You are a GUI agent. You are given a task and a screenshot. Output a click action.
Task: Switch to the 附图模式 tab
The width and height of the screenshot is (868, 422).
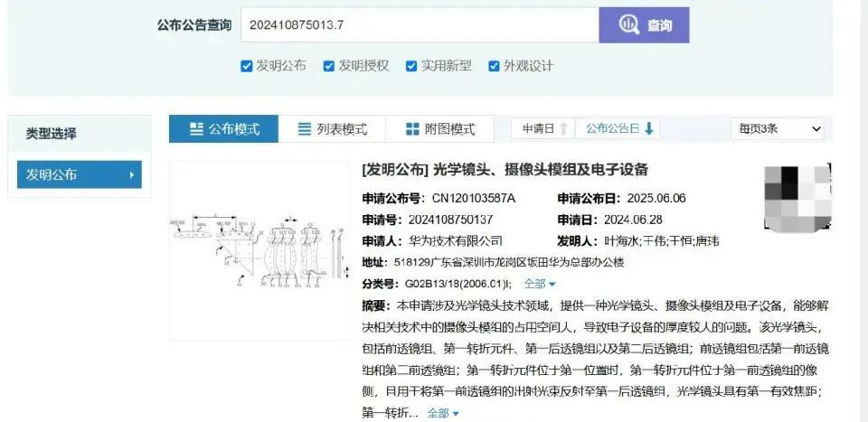click(x=439, y=129)
